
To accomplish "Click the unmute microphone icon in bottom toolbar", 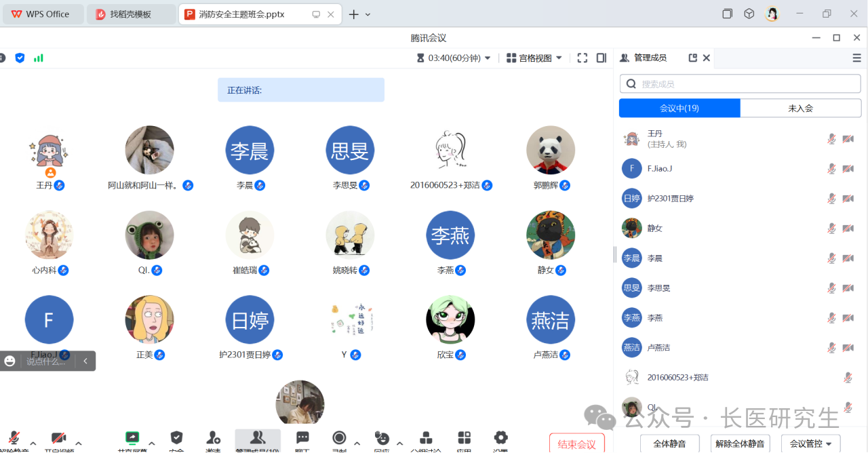I will [x=14, y=438].
